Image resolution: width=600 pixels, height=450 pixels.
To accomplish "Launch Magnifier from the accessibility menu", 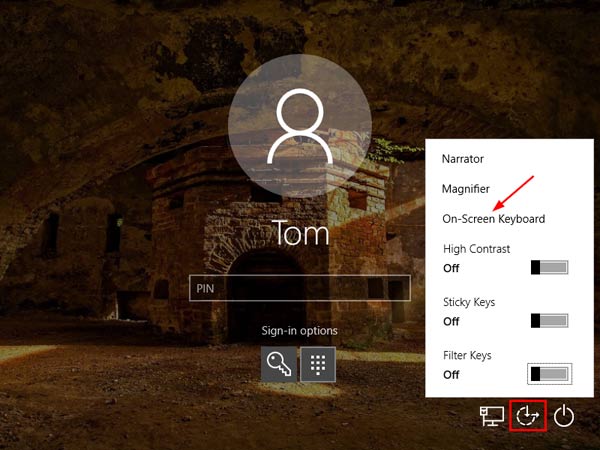I will click(466, 188).
